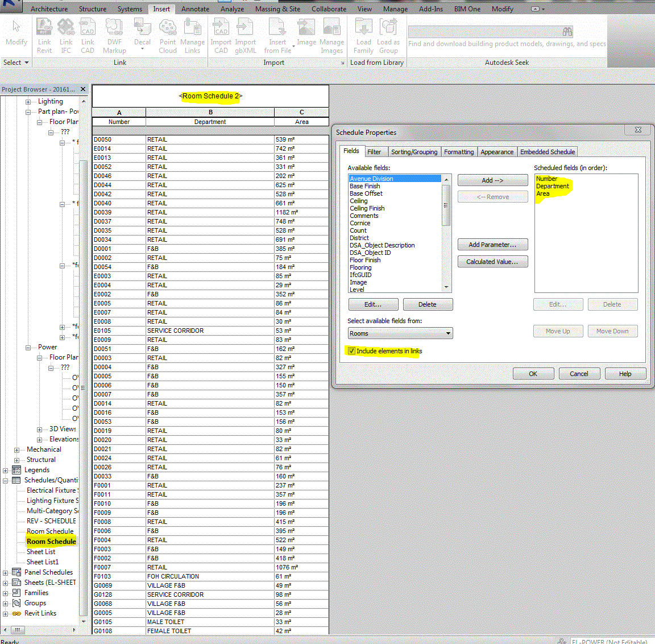
Task: Click the Import panel dialog launcher arrow
Action: pos(342,63)
